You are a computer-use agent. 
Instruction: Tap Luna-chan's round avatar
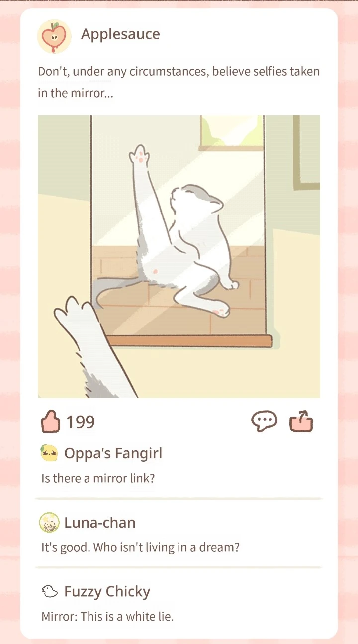tap(49, 523)
